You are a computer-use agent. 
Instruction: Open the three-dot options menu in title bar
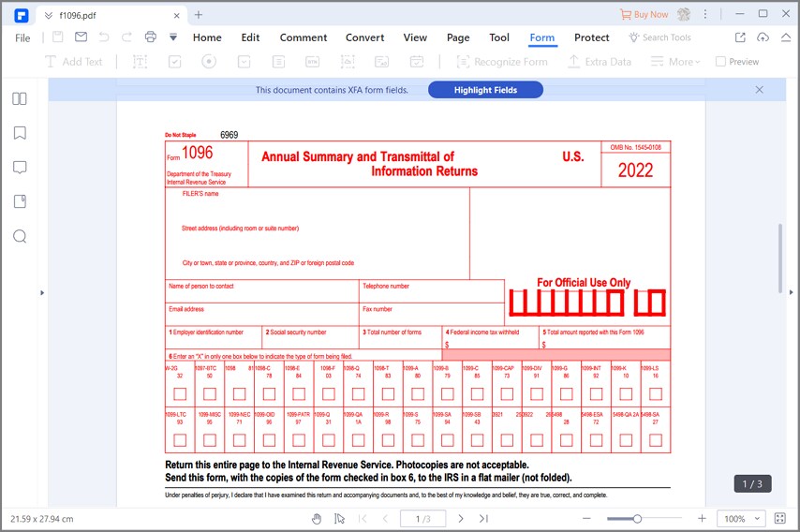pos(705,14)
